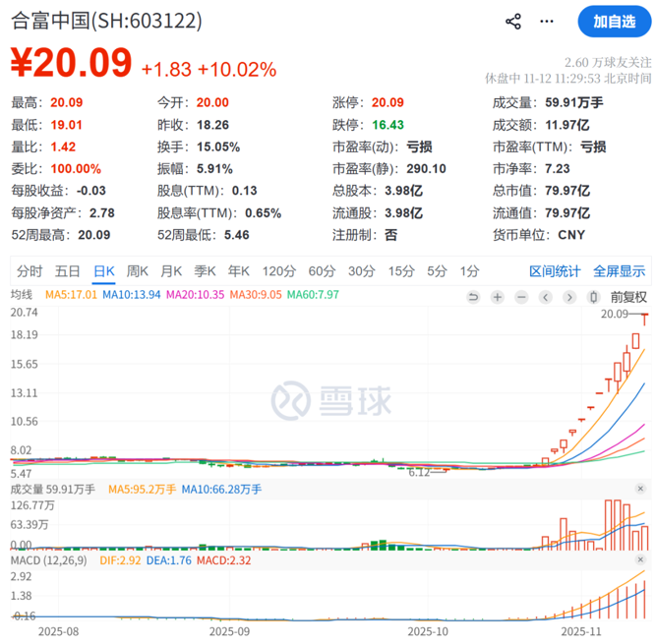Image resolution: width=656 pixels, height=644 pixels.
Task: Open the 前复权 adjustment dropdown
Action: [628, 296]
